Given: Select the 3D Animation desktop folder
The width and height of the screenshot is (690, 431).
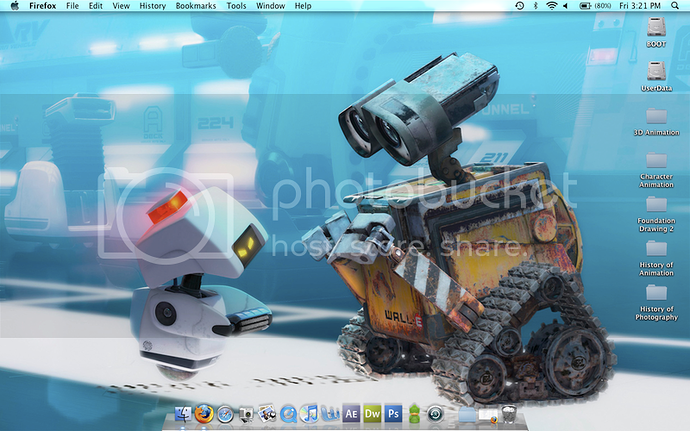Looking at the screenshot, I should tap(656, 116).
